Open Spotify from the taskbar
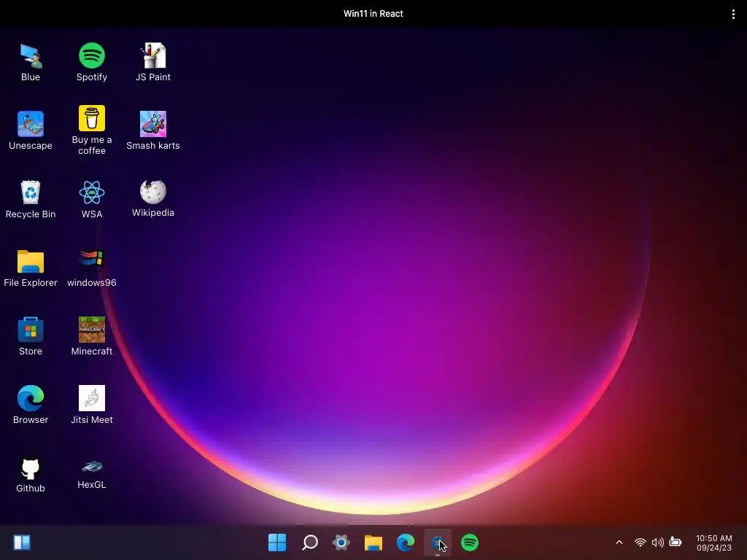The image size is (747, 560). [x=470, y=542]
